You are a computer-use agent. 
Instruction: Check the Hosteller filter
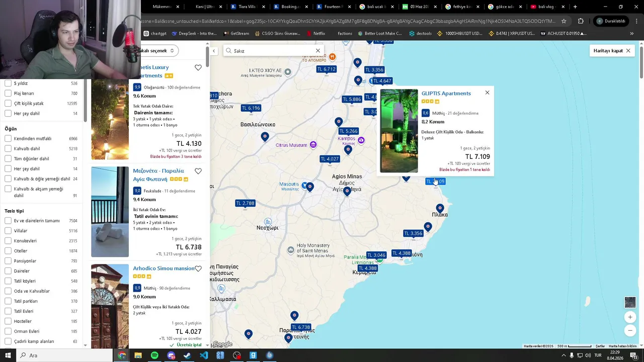pos(8,321)
